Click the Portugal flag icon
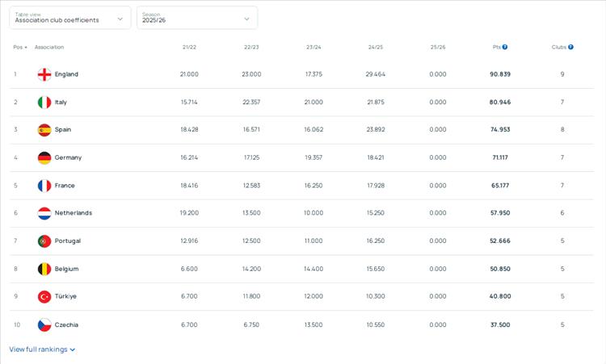The height and width of the screenshot is (364, 606). tap(44, 241)
